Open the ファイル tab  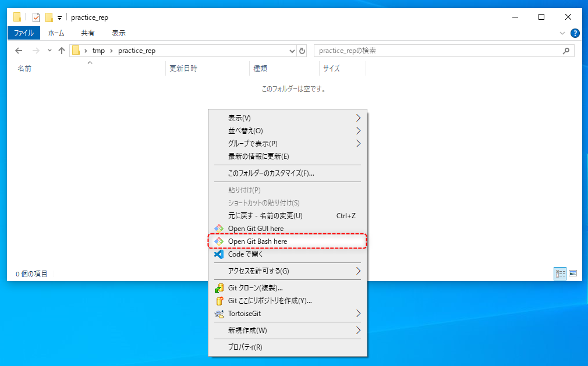[24, 33]
